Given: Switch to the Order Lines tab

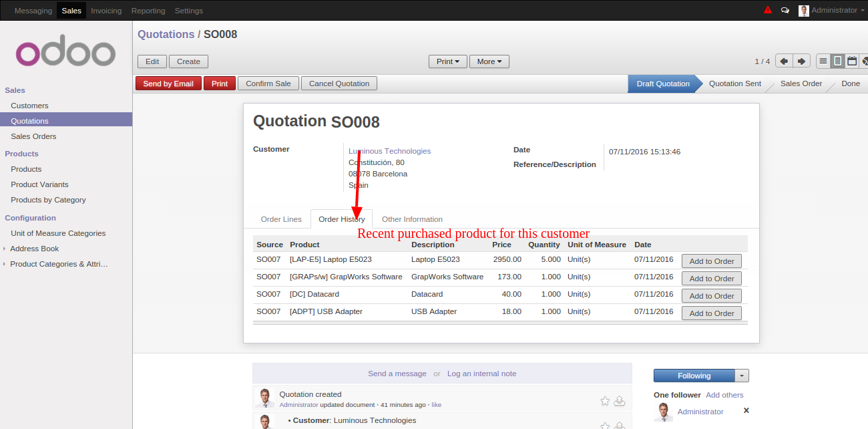Looking at the screenshot, I should [x=281, y=219].
